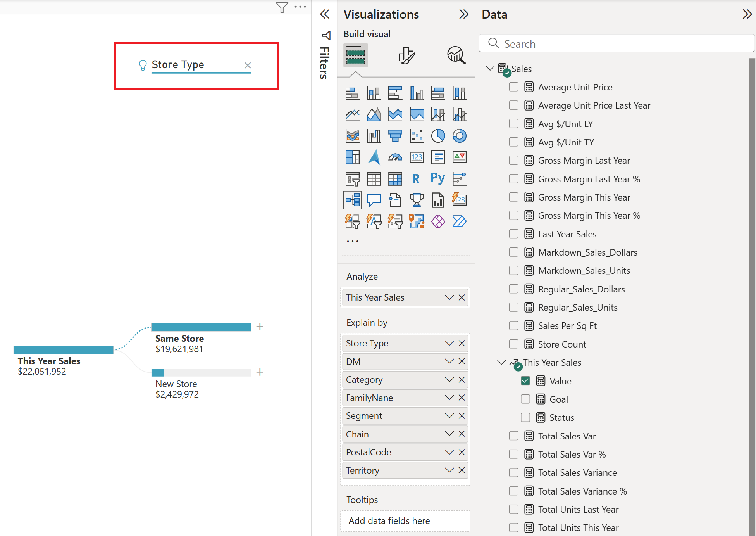Select the gauge visualization icon
The width and height of the screenshot is (756, 536).
(395, 157)
